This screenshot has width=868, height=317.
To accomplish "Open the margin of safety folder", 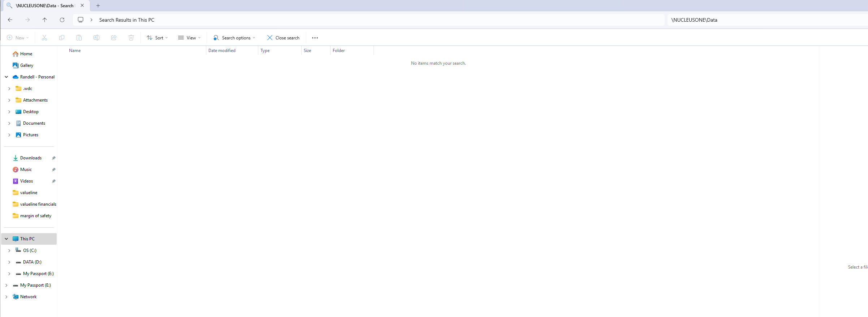I will point(35,216).
